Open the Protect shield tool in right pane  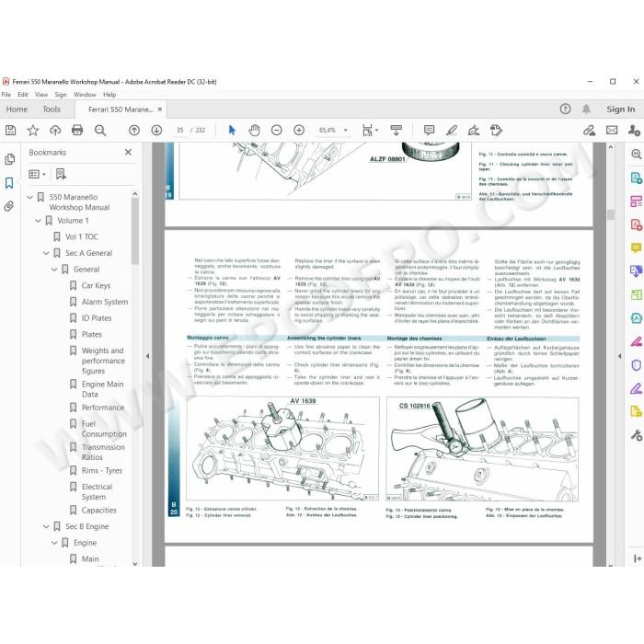(x=636, y=365)
